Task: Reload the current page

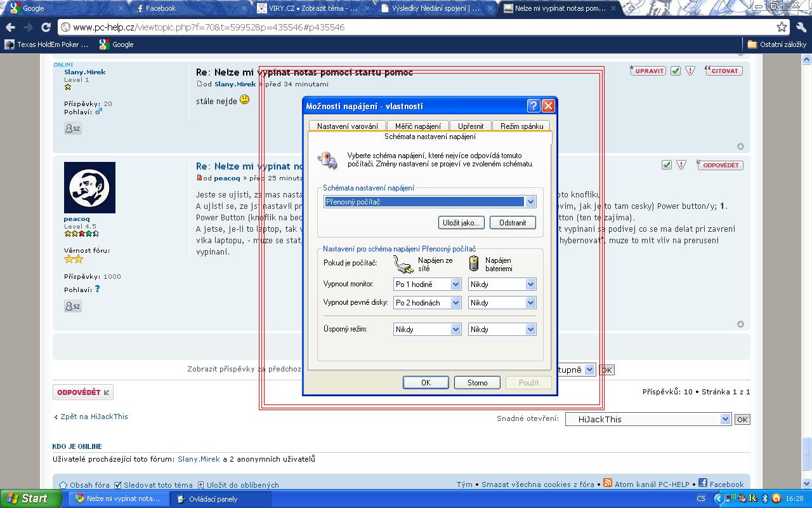Action: click(46, 27)
